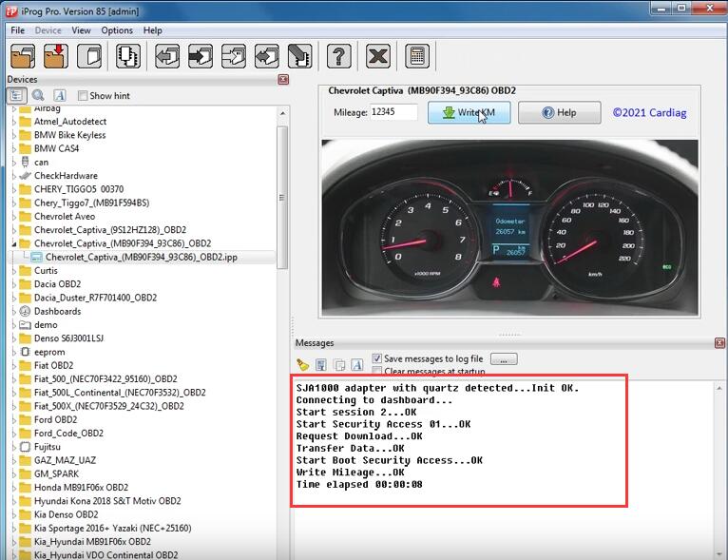Click the Mileage input field
The height and width of the screenshot is (560, 728).
point(393,112)
